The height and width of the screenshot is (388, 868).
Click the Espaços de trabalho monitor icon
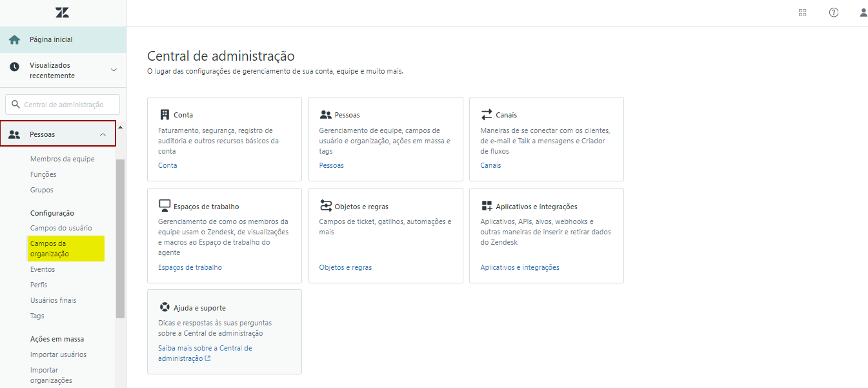[165, 206]
